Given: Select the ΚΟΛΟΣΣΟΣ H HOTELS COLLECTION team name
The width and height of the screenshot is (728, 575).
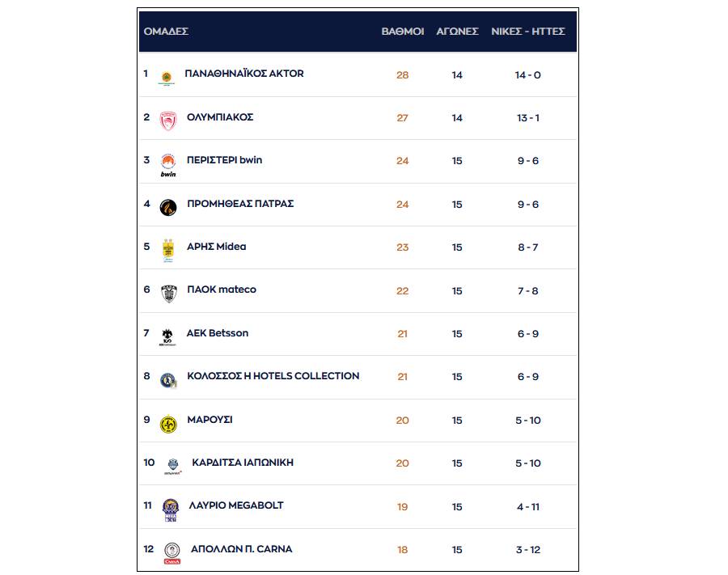Looking at the screenshot, I should pyautogui.click(x=273, y=376).
